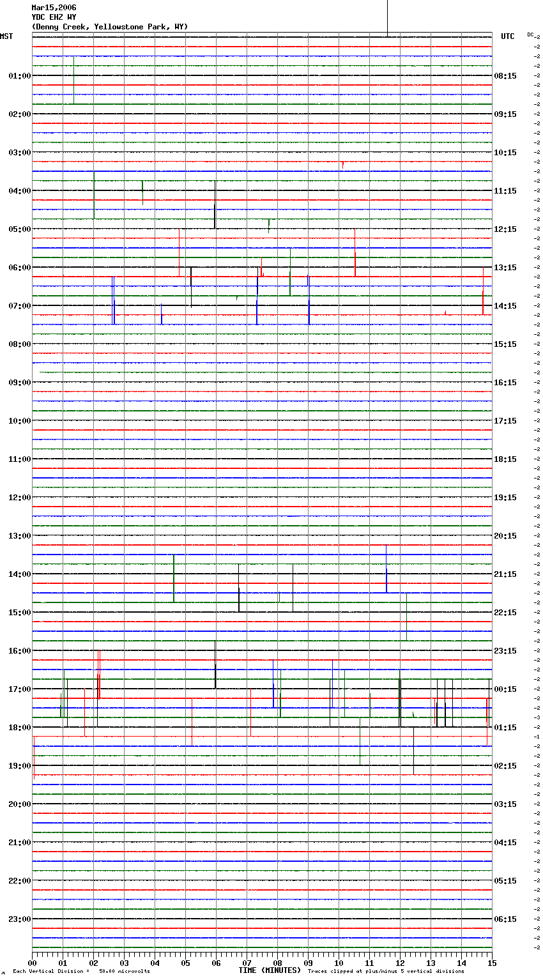The height and width of the screenshot is (980, 543).
Task: Click minute tick label 14 on bottom axis
Action: (462, 963)
